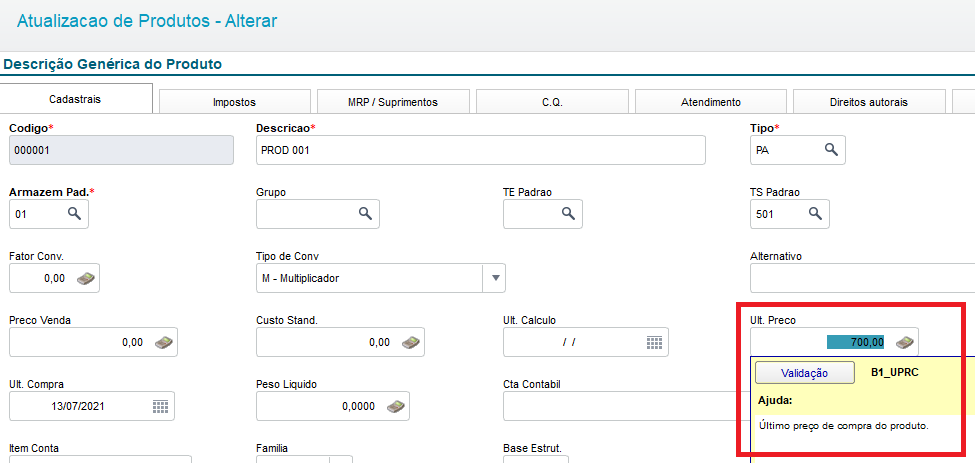Open lookup search for Armazem Pad. field

pos(74,214)
